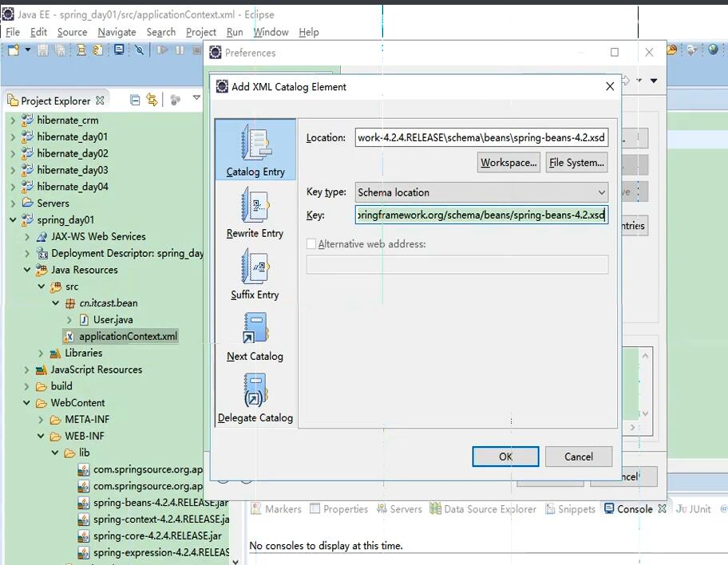Screen dimensions: 728x565
Task: Open the File menu
Action: point(13,32)
